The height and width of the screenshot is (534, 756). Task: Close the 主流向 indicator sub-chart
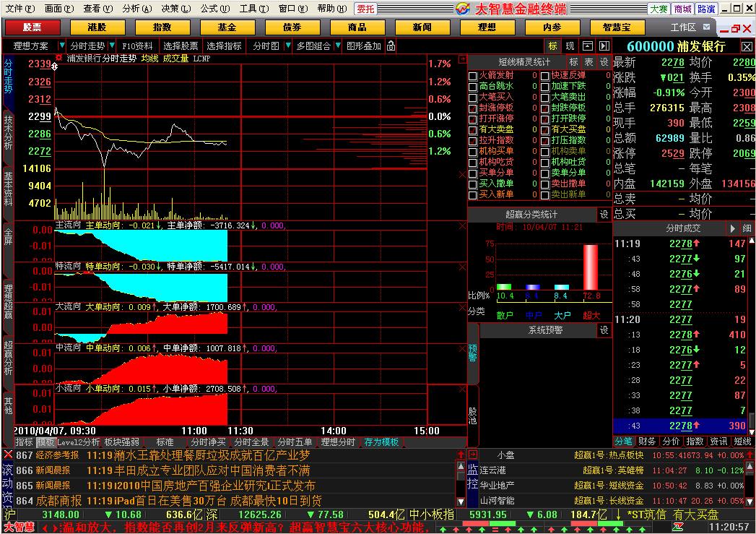click(x=462, y=225)
